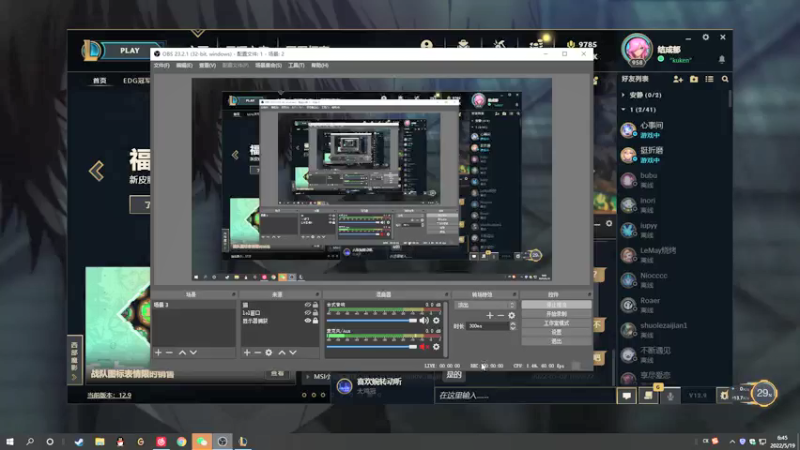Screen dimensions: 800x450
Task: Add a new source with the plus icon
Action: click(x=247, y=353)
